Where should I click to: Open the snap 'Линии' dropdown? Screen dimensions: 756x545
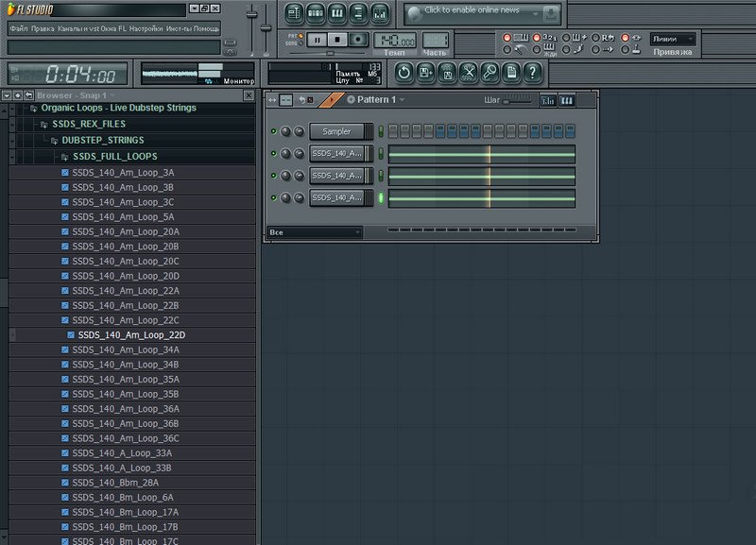pos(673,39)
